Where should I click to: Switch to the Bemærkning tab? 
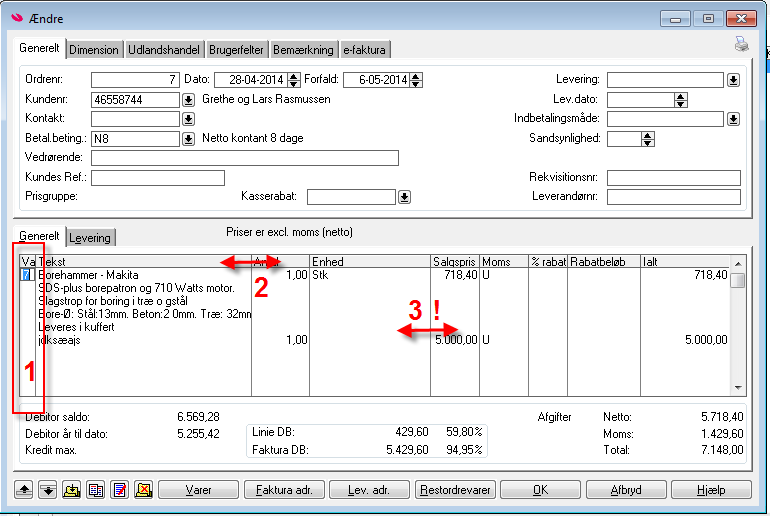click(303, 50)
